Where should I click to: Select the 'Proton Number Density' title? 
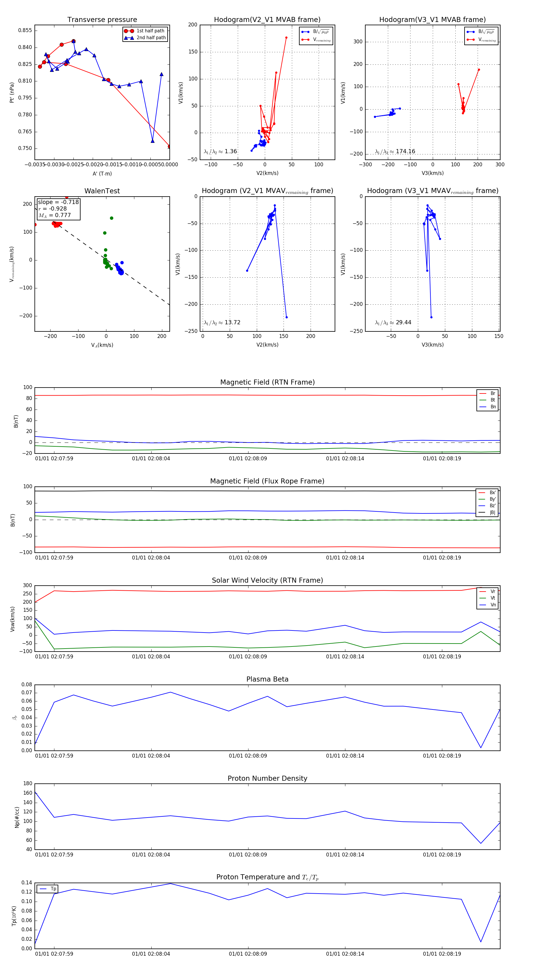click(267, 778)
